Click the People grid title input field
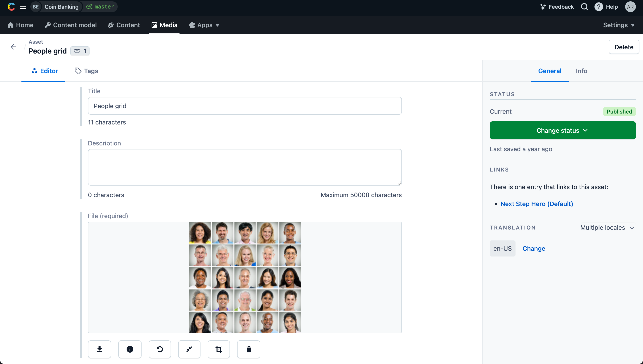 coord(244,105)
